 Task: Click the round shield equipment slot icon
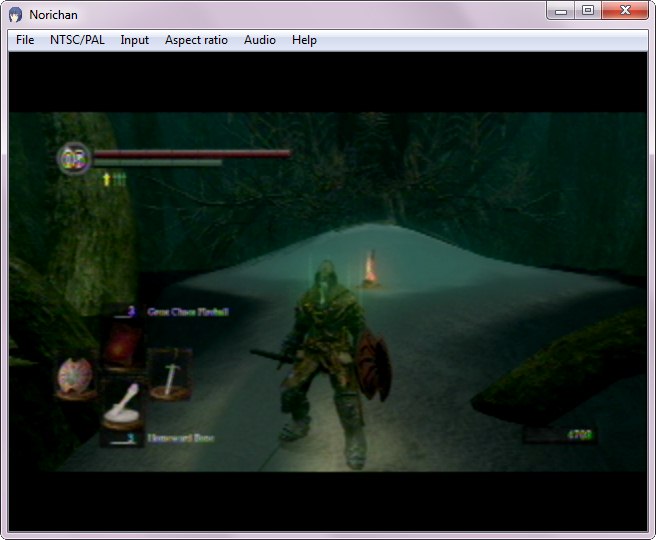point(76,379)
